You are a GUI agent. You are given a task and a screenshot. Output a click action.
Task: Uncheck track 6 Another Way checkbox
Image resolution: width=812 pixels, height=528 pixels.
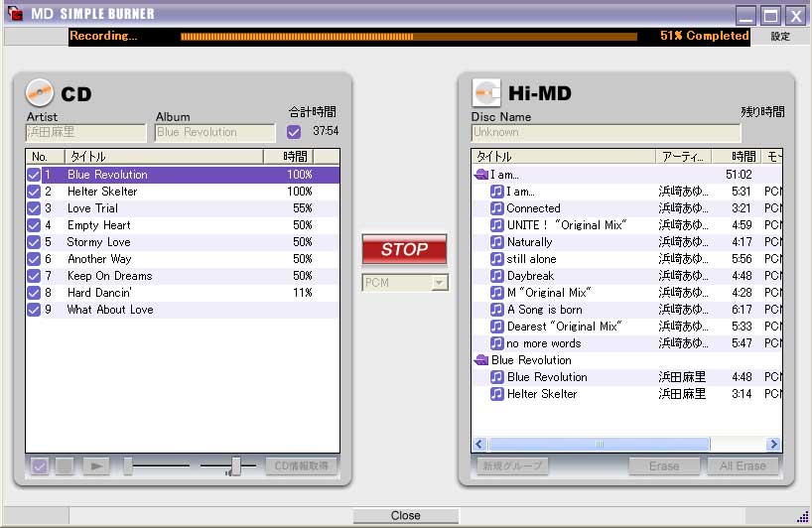click(x=34, y=259)
